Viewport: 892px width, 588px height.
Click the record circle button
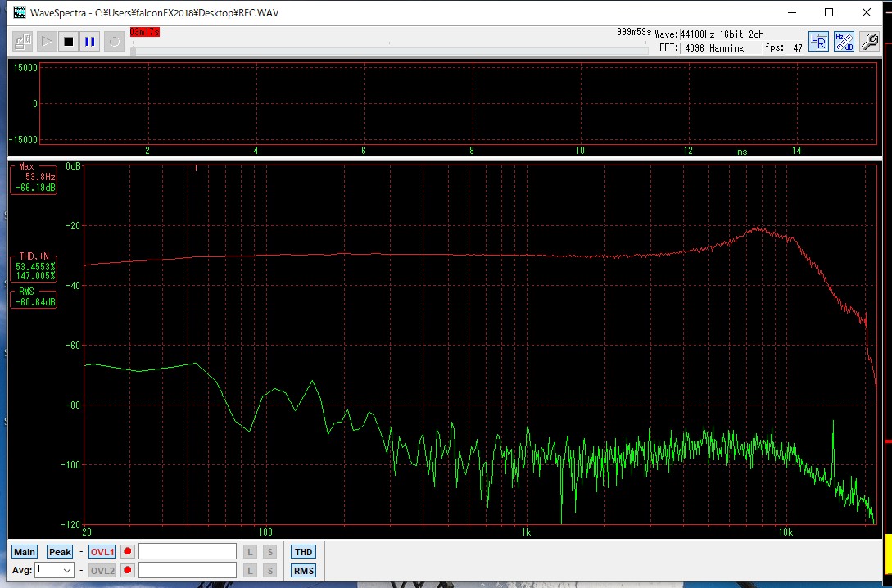[x=114, y=42]
